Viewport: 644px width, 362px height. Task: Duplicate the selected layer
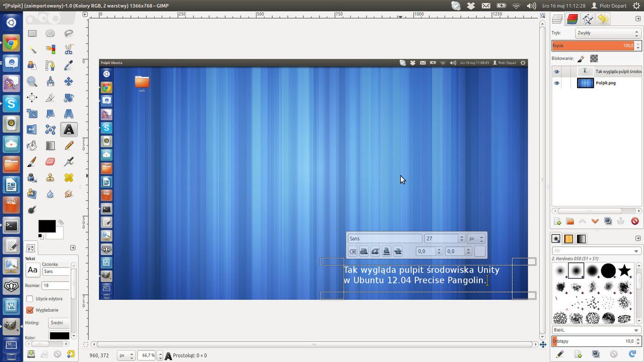tap(608, 222)
